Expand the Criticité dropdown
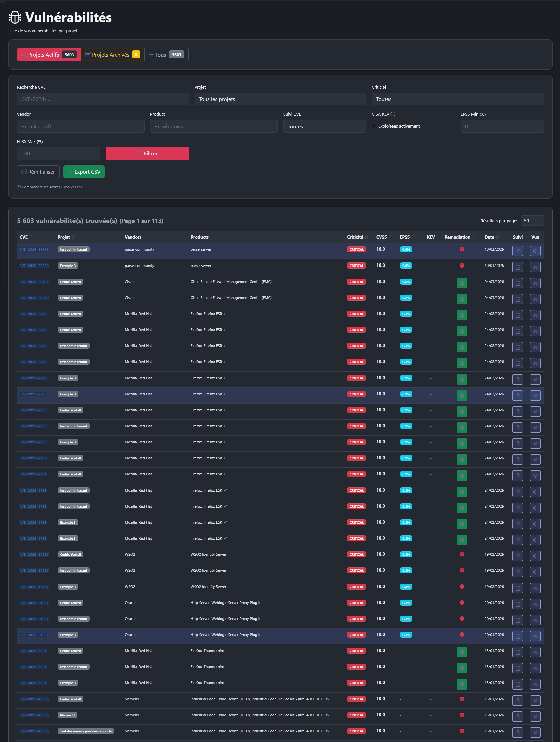Screen dimensions: 560x742 pyautogui.click(x=457, y=99)
